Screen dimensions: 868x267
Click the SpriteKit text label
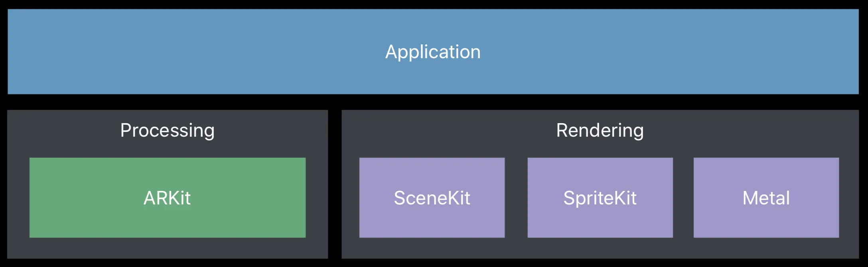pos(600,198)
